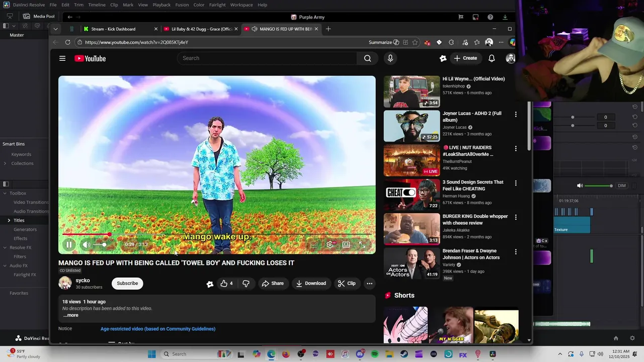This screenshot has width=644, height=362.
Task: Reload the page in the browser
Action: (x=67, y=42)
